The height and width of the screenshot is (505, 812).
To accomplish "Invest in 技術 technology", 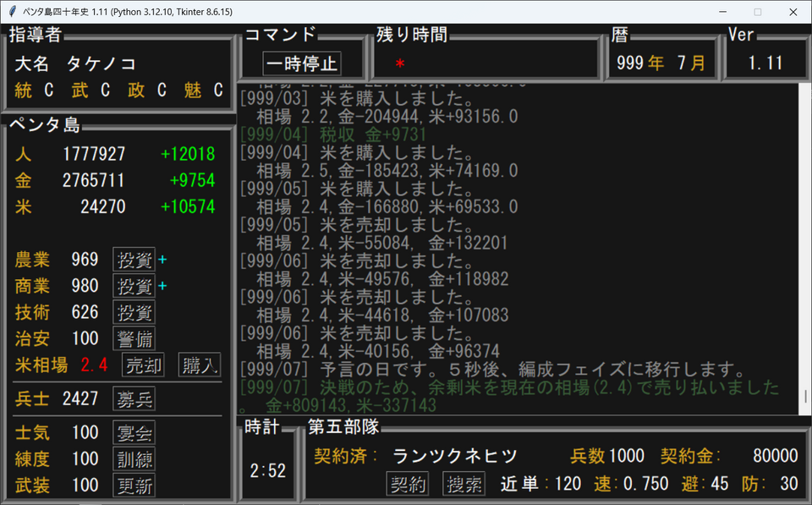I will pos(134,312).
